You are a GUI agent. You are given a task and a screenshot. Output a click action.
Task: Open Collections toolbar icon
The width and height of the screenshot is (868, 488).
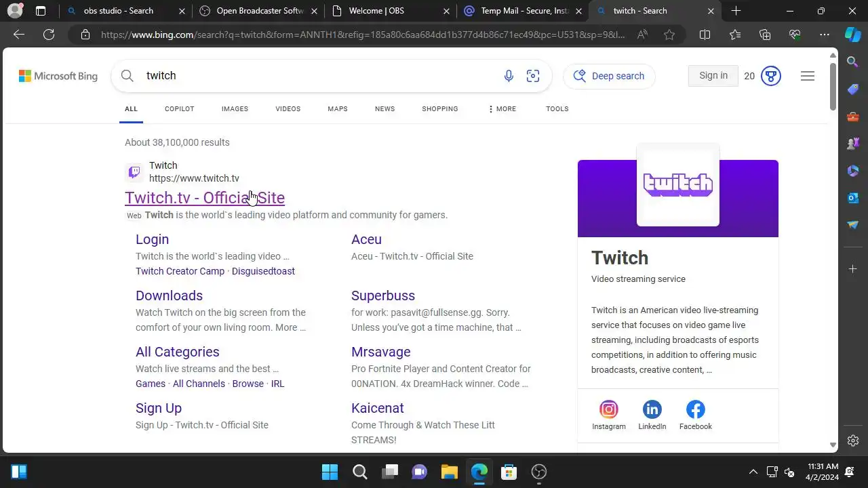[x=765, y=35]
